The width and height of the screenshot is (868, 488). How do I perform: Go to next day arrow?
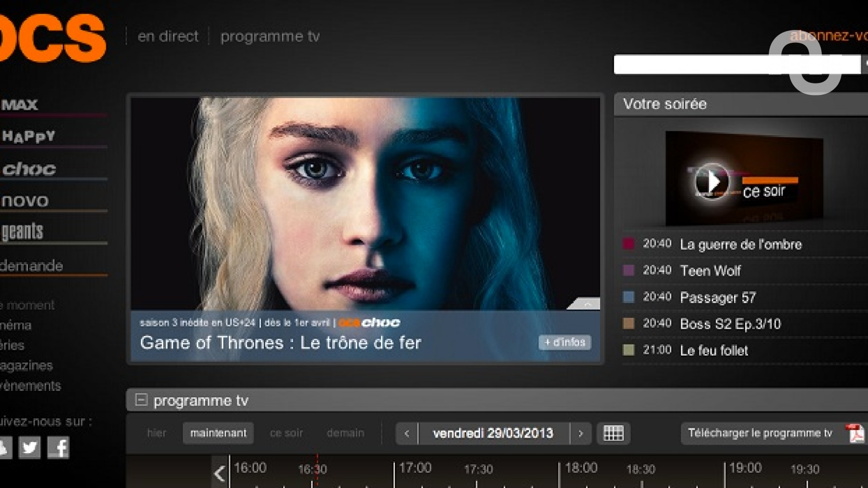pyautogui.click(x=580, y=433)
